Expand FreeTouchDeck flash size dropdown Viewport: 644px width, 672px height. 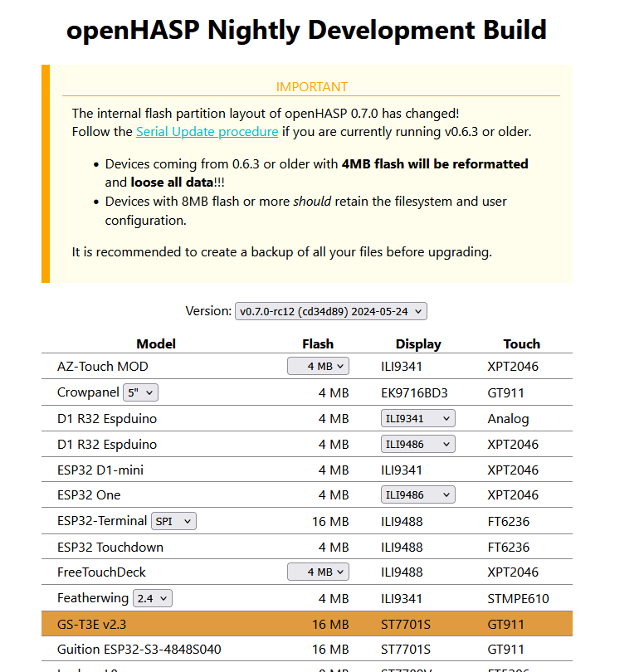click(318, 572)
